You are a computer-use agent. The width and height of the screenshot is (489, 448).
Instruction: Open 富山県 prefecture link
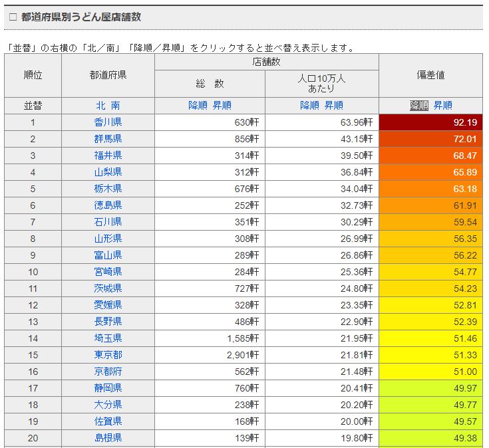pos(108,255)
